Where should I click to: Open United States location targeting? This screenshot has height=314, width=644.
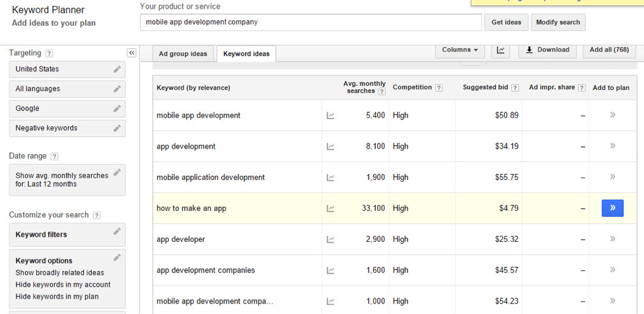tap(67, 69)
